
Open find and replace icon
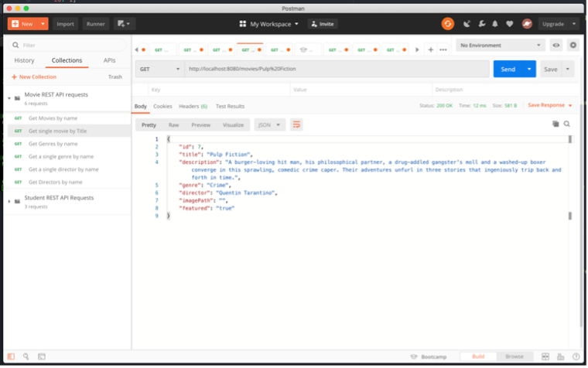(x=26, y=356)
